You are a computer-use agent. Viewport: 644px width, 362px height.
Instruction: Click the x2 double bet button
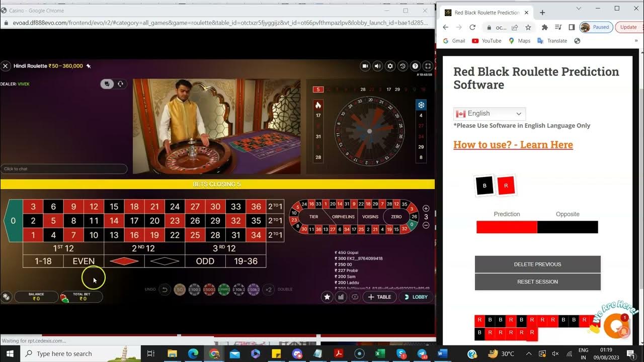(x=269, y=290)
